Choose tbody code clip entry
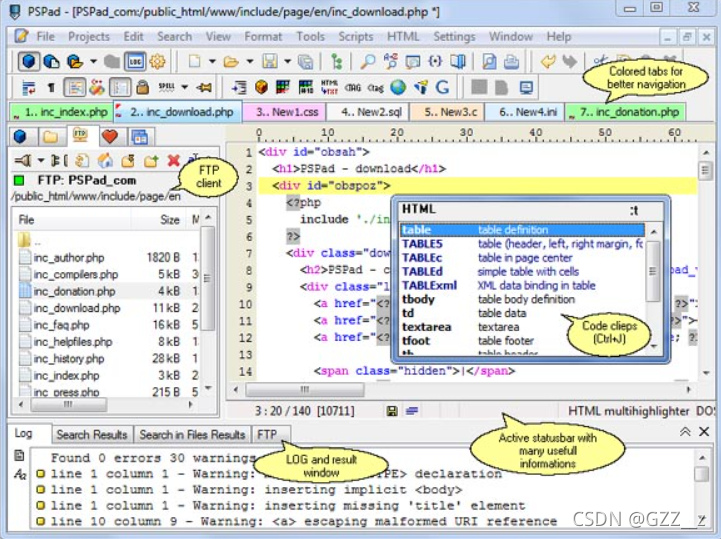This screenshot has width=721, height=539. (x=522, y=299)
